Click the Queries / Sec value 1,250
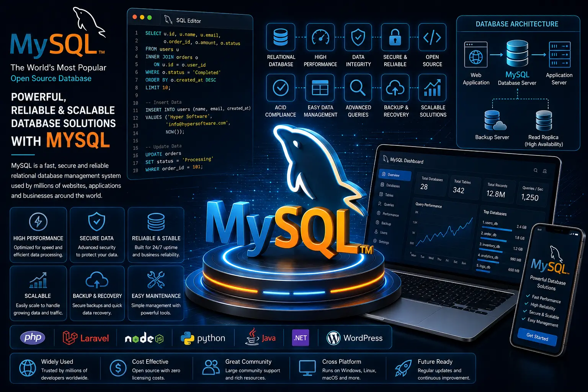Screen dimensions: 588x392 pos(530,197)
